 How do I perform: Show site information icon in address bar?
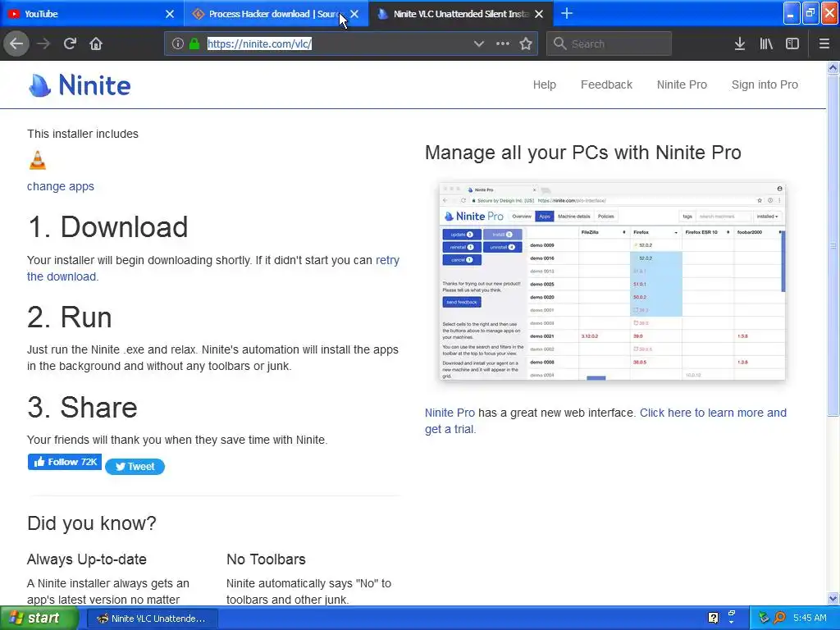(x=178, y=44)
